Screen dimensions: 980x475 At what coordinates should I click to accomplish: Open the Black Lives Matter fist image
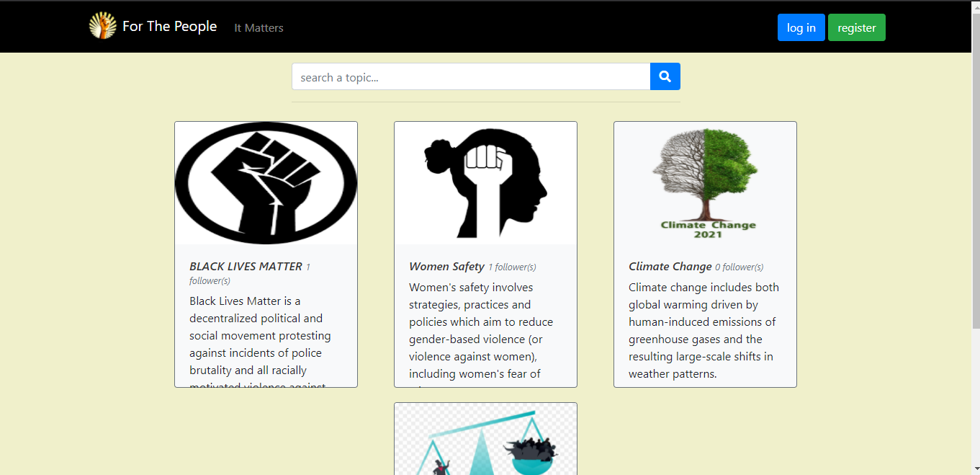(x=266, y=183)
